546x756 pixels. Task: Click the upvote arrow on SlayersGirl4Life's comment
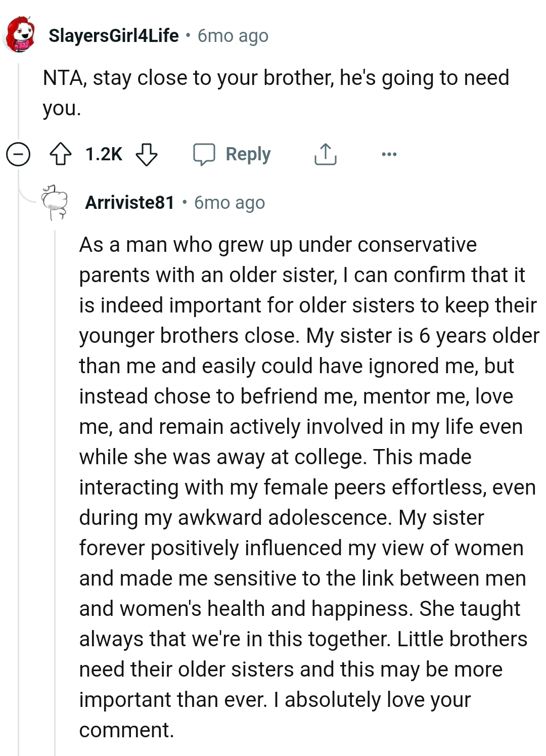point(62,154)
